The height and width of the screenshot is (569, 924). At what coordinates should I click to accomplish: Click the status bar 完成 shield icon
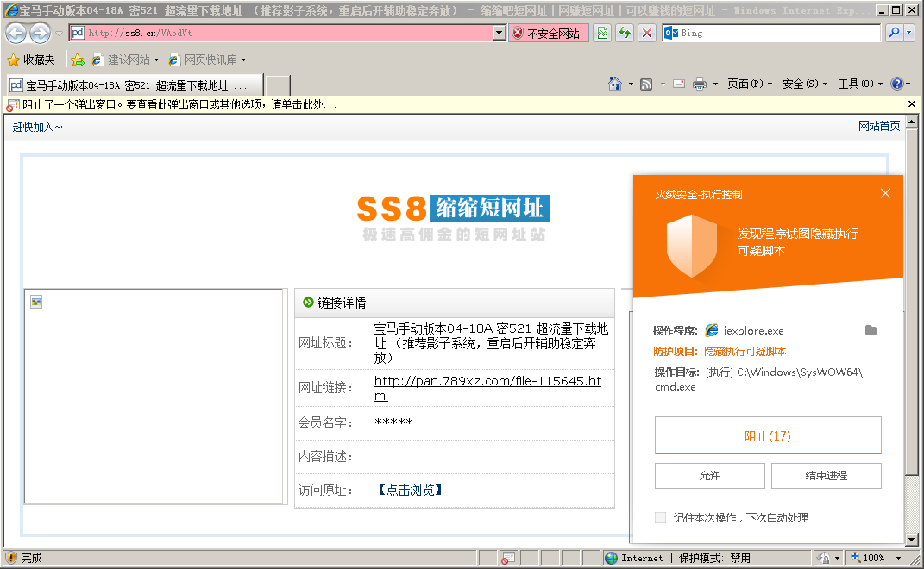(11, 558)
